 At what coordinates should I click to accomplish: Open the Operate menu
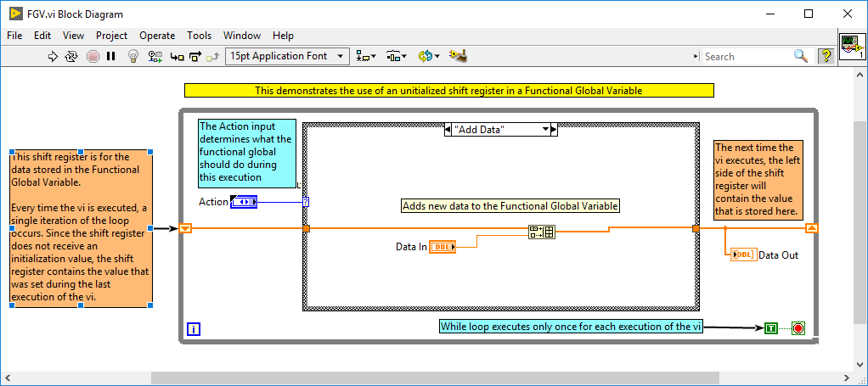(157, 36)
